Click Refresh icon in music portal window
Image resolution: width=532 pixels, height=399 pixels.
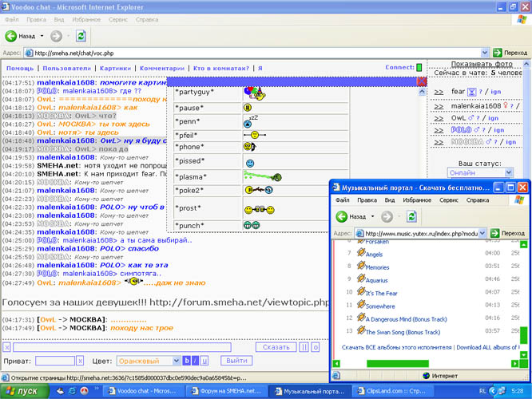tap(411, 216)
